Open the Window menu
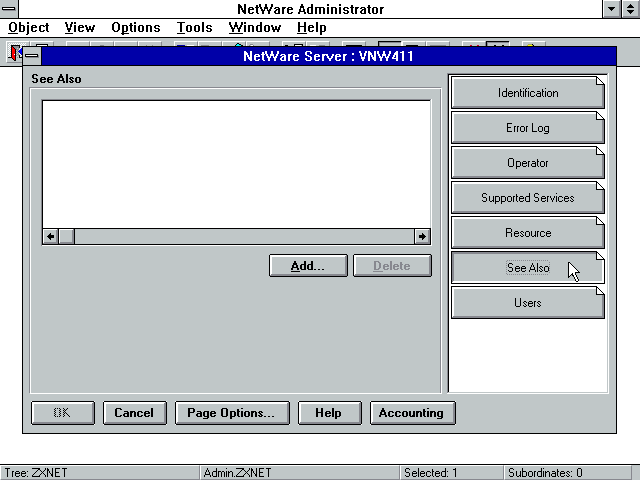 (255, 28)
